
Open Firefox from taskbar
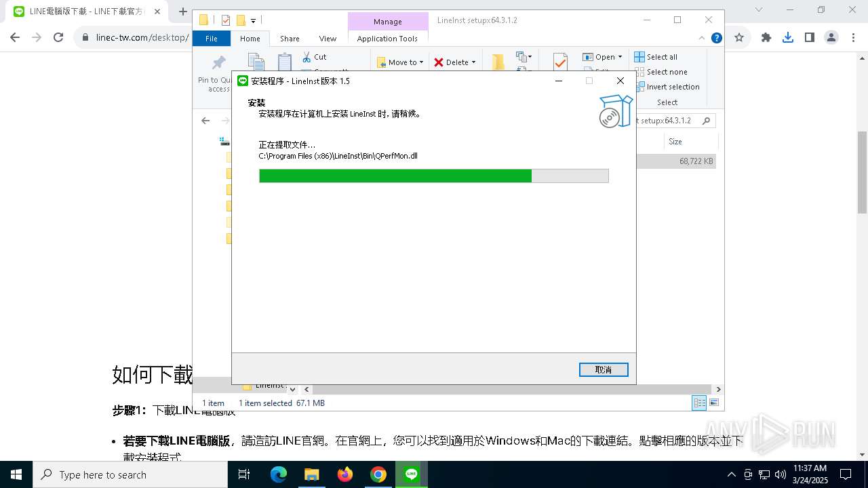coord(344,474)
